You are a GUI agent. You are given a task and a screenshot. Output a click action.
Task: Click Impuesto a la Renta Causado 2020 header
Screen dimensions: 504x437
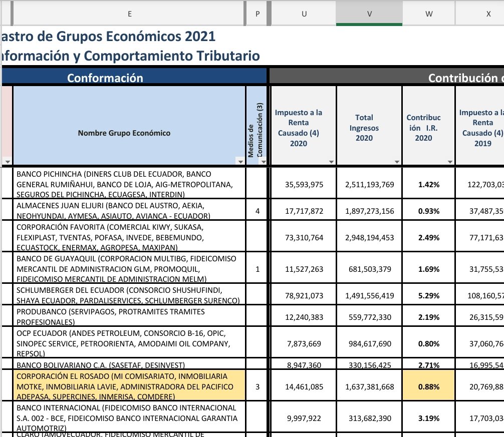pyautogui.click(x=304, y=126)
